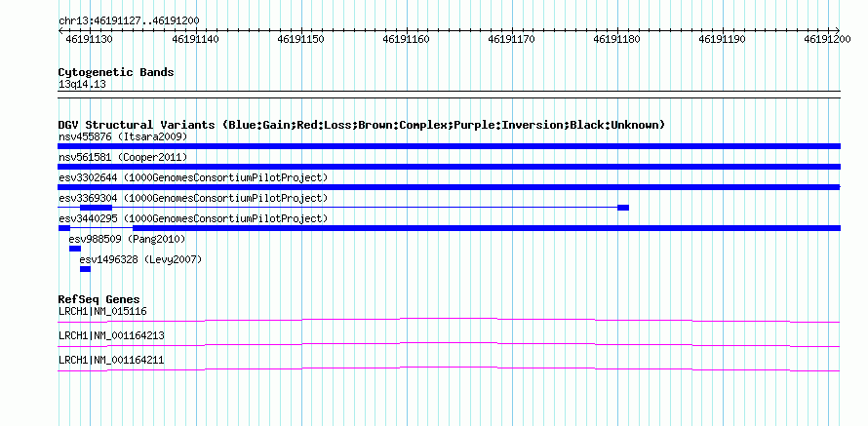Click the chr13:46191127..46191200 region label
Viewport: 868px width, 426px height.
(129, 20)
